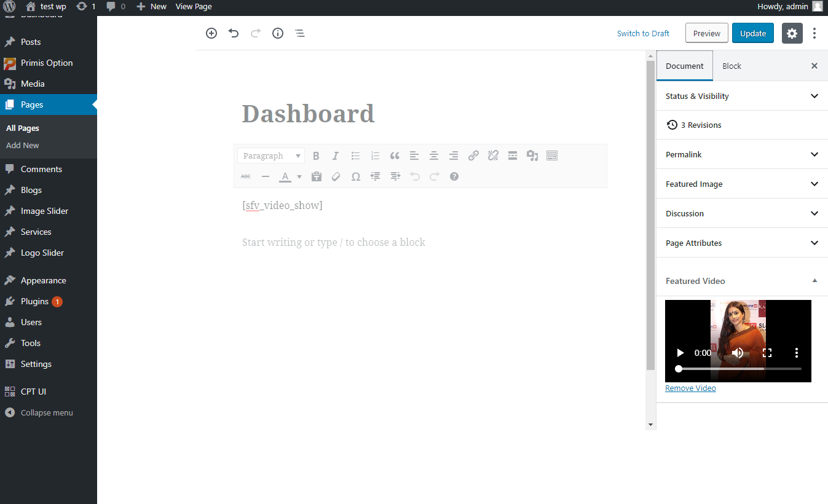Click the Add Media icon in toolbar
Viewport: 828px width, 504px height.
532,156
